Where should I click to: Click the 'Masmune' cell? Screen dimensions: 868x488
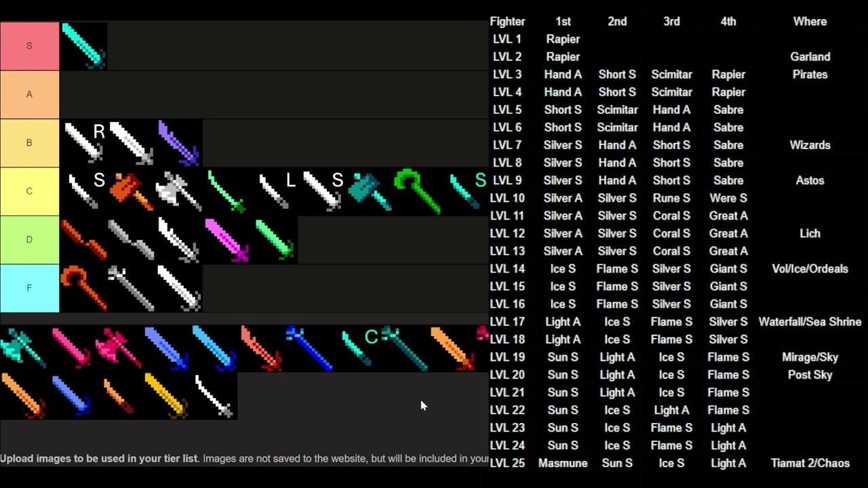(563, 463)
